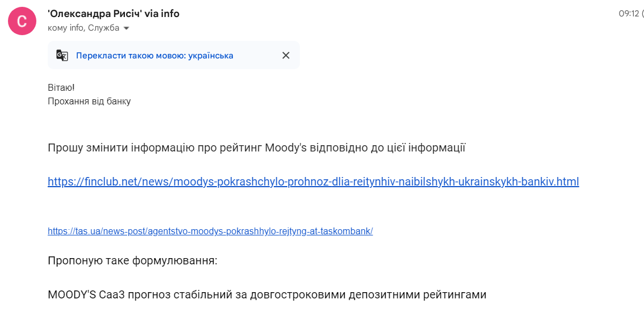This screenshot has height=333, width=644.
Task: Dismiss the translation banner with the X
Action: 286,56
